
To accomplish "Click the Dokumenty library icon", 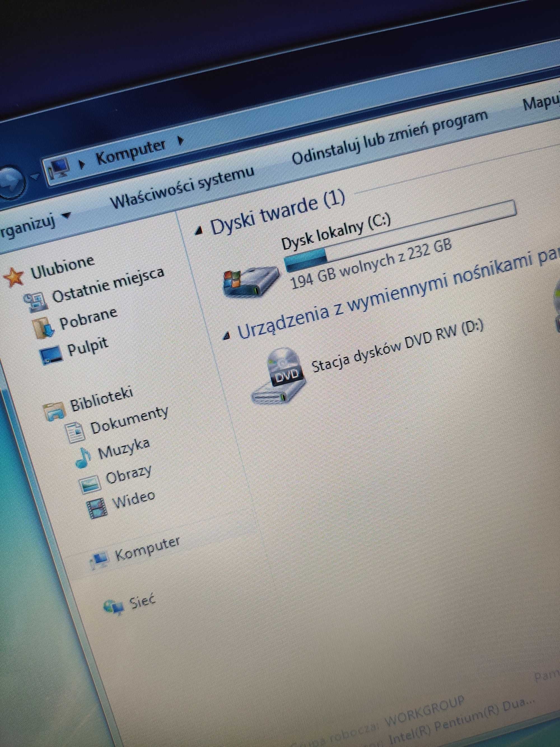I will pos(75,432).
